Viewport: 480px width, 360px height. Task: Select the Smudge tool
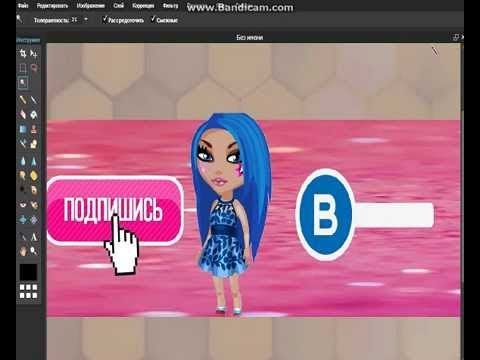(23, 175)
